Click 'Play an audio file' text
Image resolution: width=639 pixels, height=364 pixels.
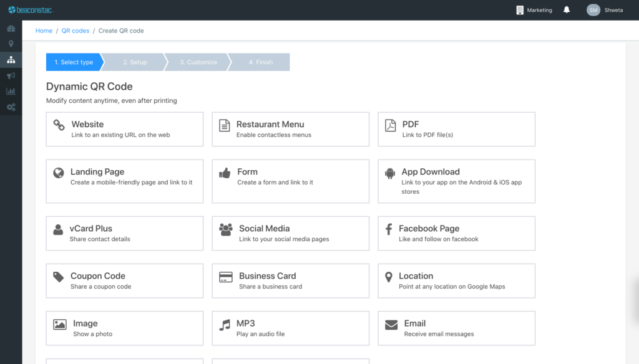(x=260, y=334)
